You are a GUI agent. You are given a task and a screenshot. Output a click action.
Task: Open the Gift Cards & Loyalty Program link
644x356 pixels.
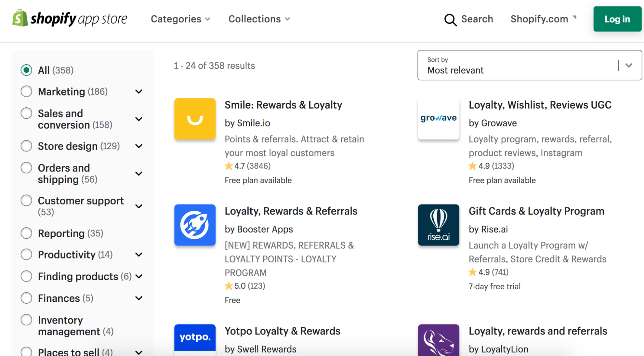pyautogui.click(x=536, y=211)
